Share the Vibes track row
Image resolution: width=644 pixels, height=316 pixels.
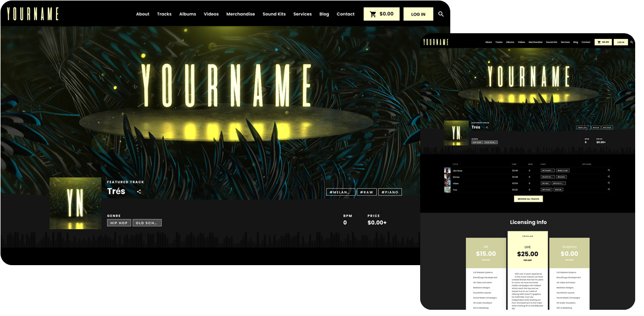click(609, 183)
